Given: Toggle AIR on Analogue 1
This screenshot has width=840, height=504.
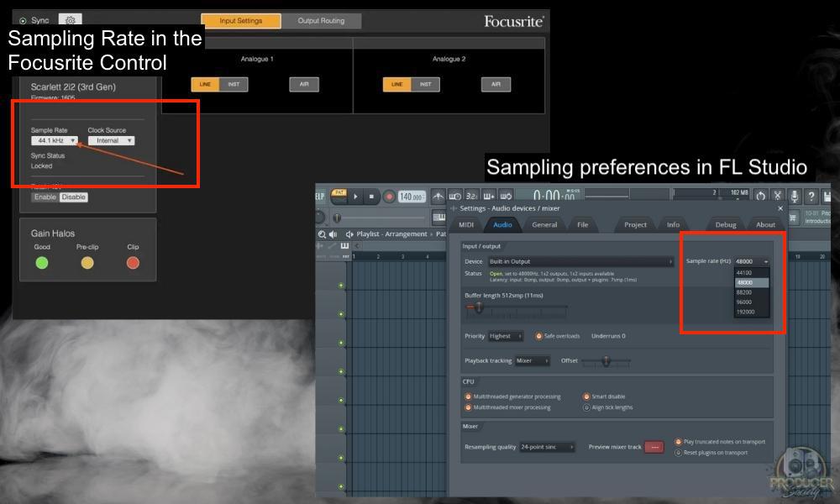Looking at the screenshot, I should [304, 85].
